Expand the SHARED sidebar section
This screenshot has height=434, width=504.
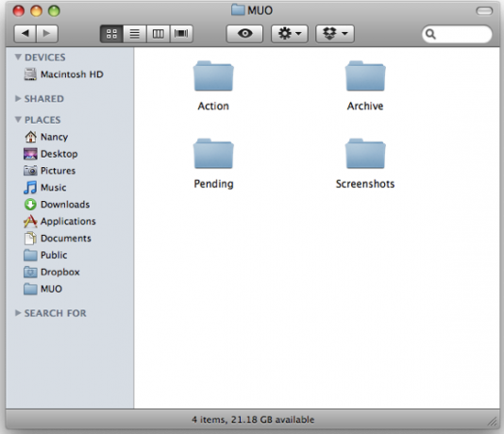point(18,98)
